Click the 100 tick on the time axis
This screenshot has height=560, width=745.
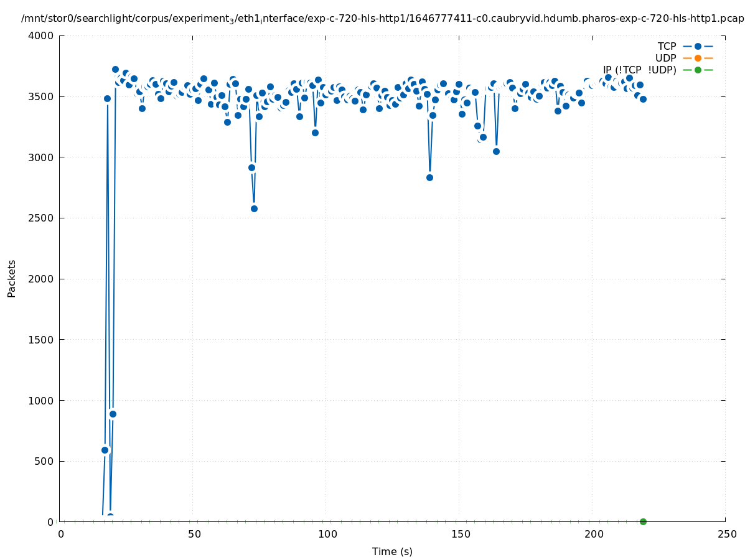tap(327, 534)
